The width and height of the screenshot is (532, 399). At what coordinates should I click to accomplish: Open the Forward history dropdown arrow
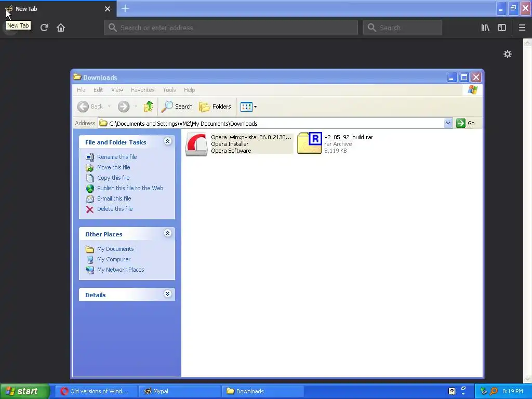tap(136, 107)
